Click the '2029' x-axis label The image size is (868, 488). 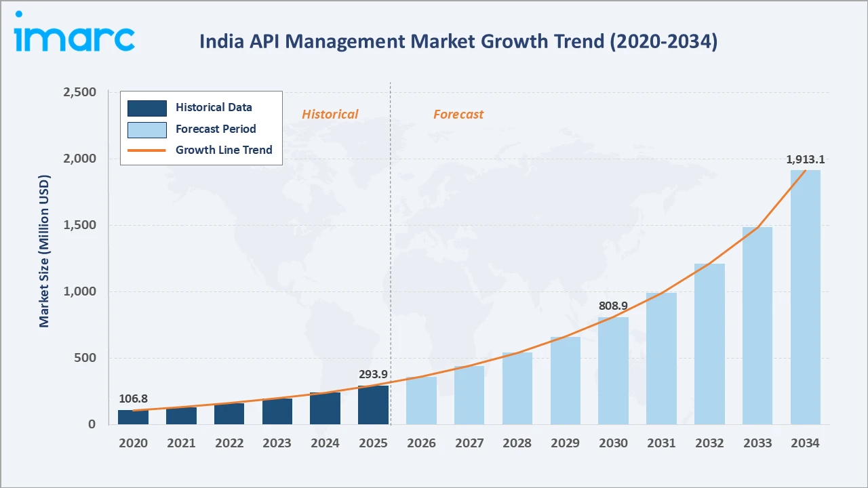(x=566, y=443)
